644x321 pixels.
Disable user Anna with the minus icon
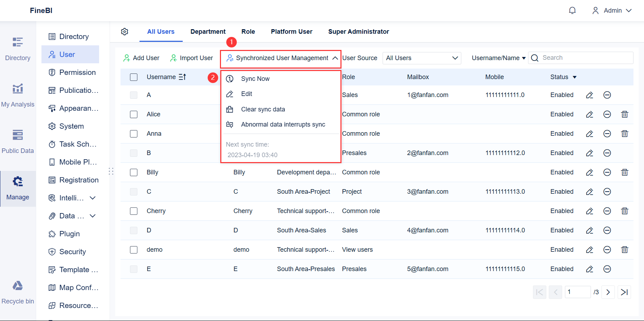point(607,134)
